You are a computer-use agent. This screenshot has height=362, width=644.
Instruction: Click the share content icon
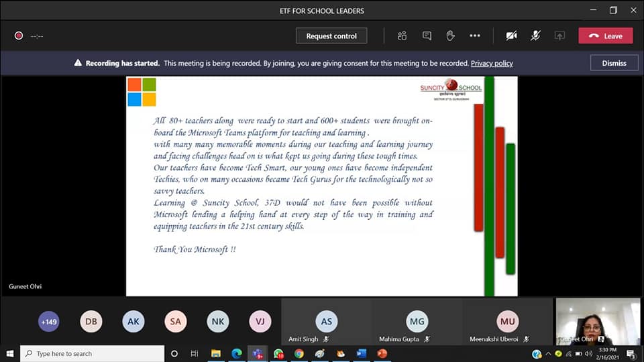coord(559,36)
